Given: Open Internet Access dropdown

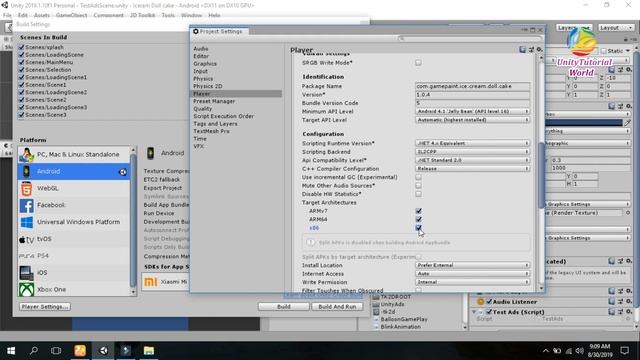Looking at the screenshot, I should [x=473, y=274].
